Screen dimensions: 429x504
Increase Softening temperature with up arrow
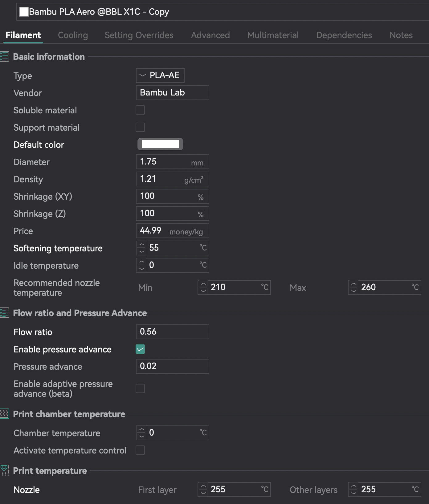(141, 245)
